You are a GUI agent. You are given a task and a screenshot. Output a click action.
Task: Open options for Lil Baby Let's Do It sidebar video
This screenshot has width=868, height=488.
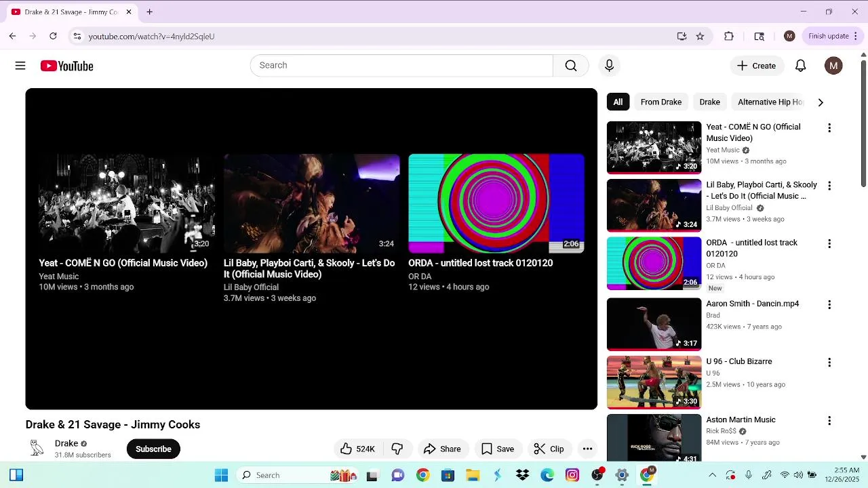(829, 186)
